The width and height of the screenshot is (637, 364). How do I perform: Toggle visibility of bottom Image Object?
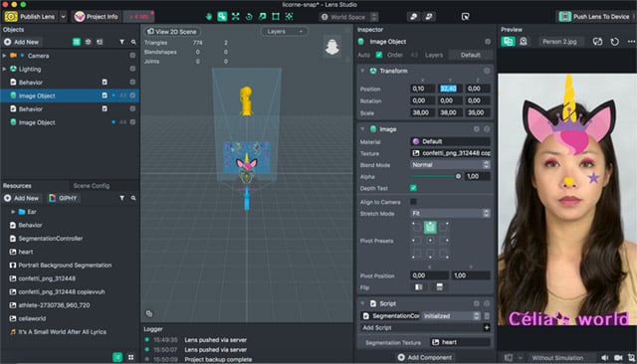tap(132, 122)
